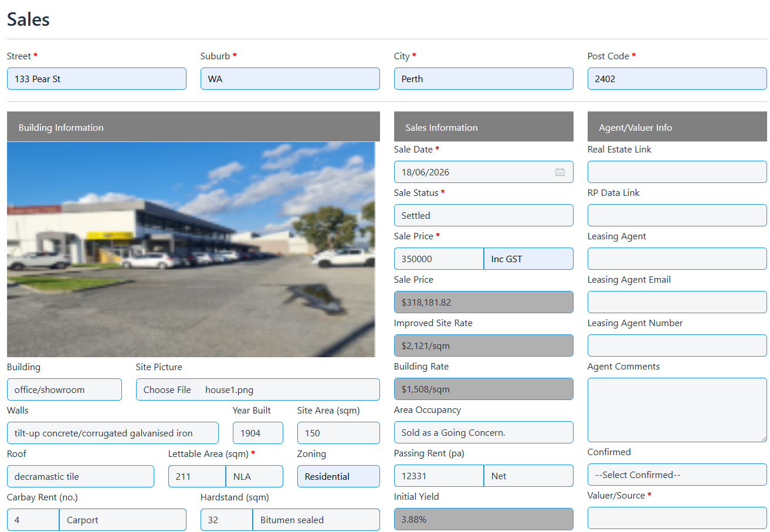This screenshot has height=532, width=770.
Task: Edit the Suburb field containing WA
Action: tap(290, 79)
